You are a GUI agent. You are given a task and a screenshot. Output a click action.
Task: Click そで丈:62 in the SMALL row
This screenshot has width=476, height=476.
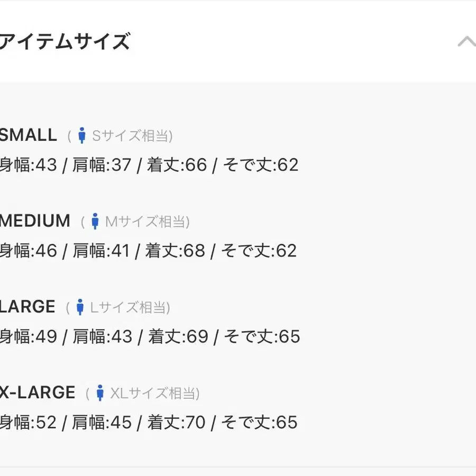click(261, 165)
